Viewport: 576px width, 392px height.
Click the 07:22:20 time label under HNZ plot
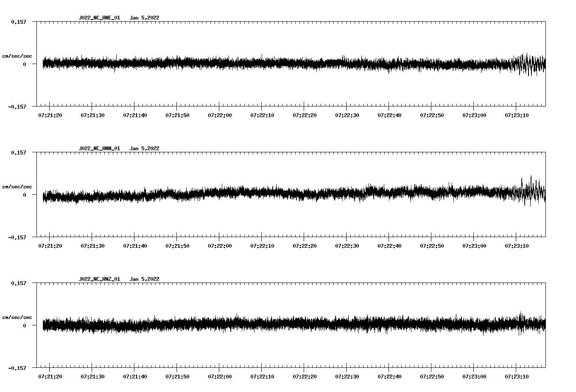point(305,376)
